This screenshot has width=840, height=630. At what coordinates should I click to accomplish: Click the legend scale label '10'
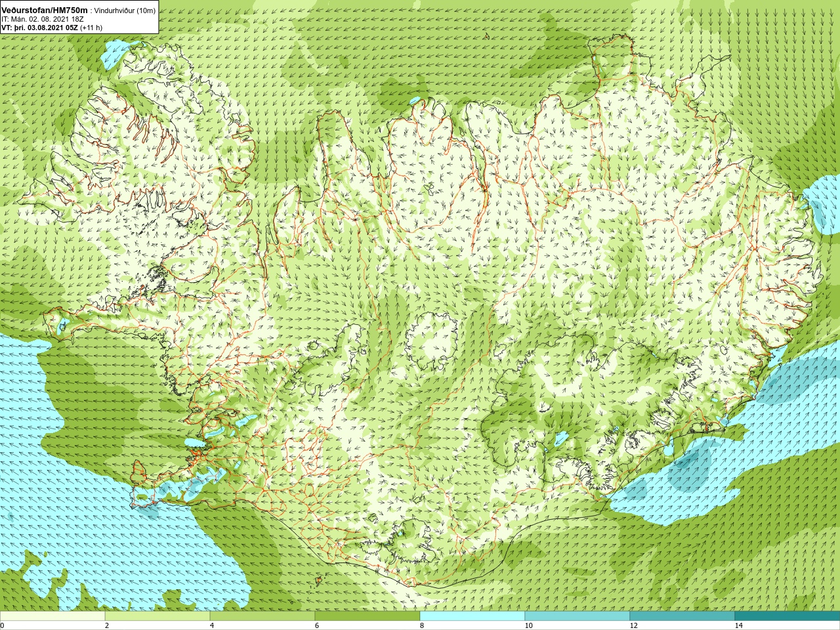click(528, 625)
